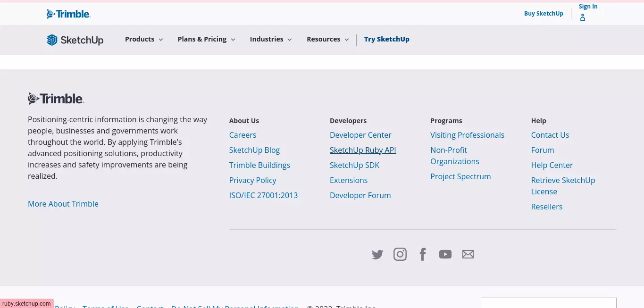The width and height of the screenshot is (644, 308).
Task: Open the Visiting Professionals link
Action: 467,135
